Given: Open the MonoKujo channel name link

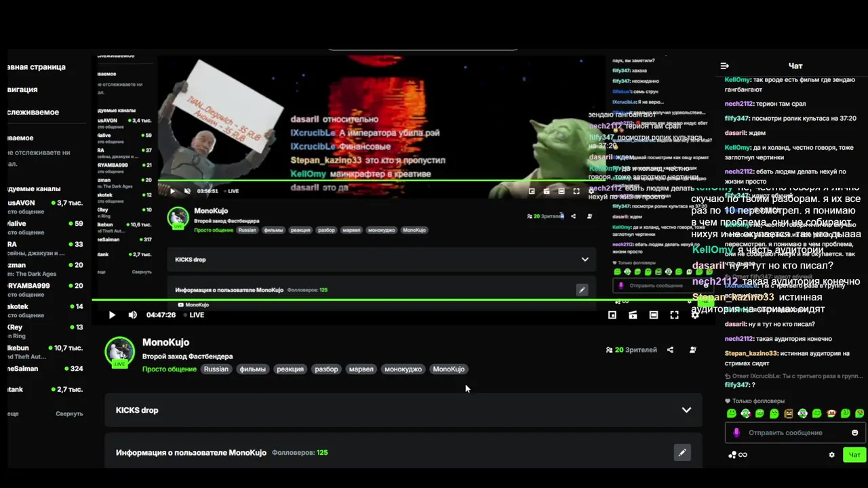Looking at the screenshot, I should pyautogui.click(x=165, y=342).
